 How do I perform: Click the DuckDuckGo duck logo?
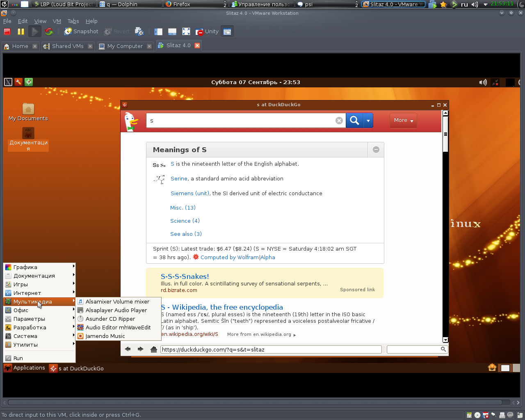[132, 121]
